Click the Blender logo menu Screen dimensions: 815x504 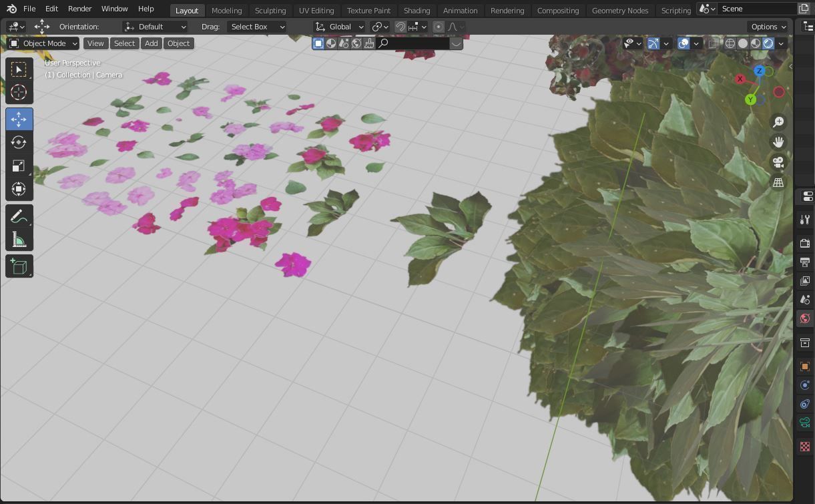[11, 9]
